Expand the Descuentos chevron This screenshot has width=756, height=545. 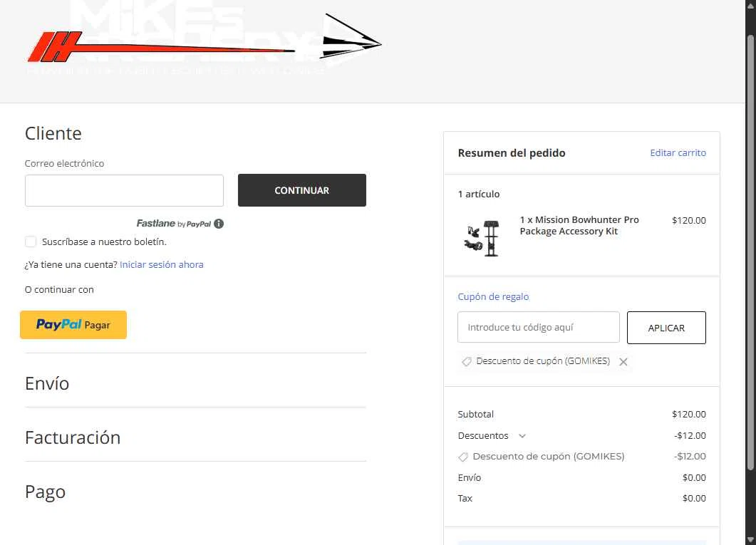pyautogui.click(x=522, y=435)
